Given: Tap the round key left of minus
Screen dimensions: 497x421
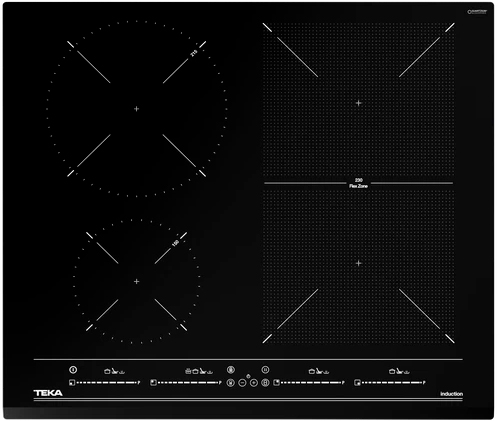Looking at the screenshot, I should point(230,383).
